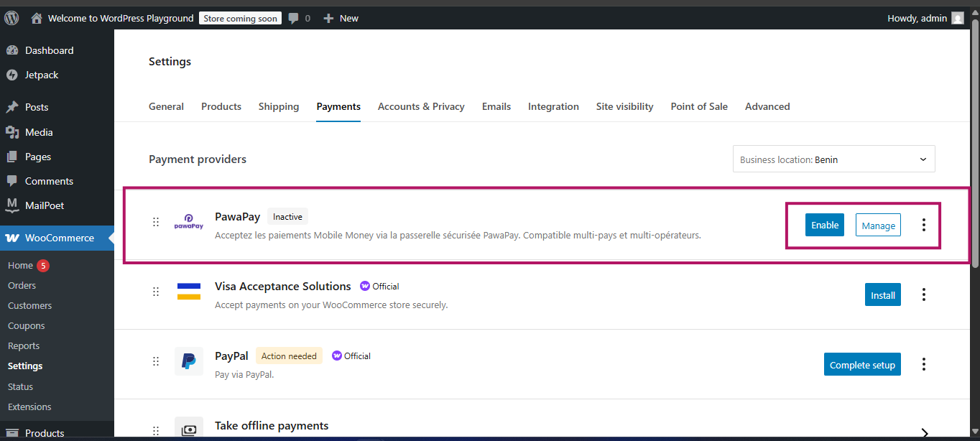Click the MailPoet M icon

tap(11, 205)
